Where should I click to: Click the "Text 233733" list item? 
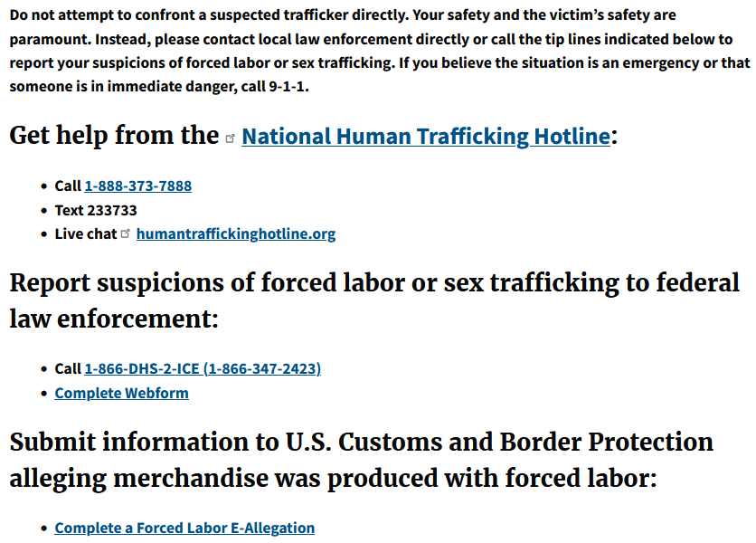96,210
